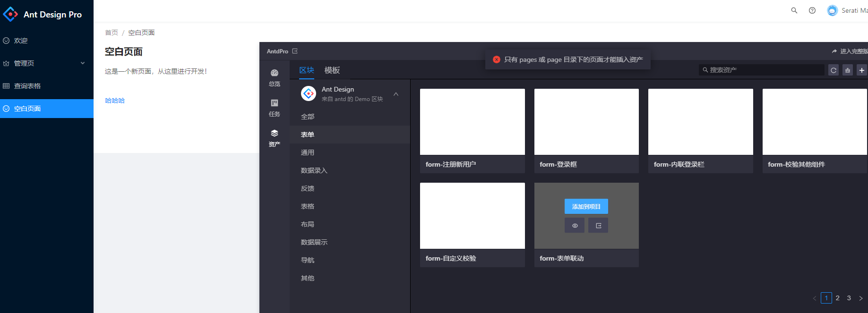This screenshot has height=313, width=868.
Task: Select the 其他 category
Action: coord(350,278)
